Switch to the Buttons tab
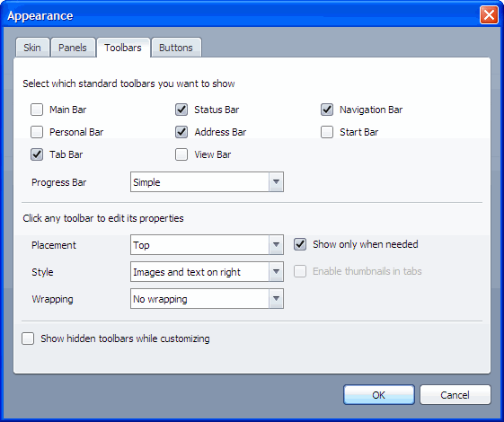The height and width of the screenshot is (422, 504). 176,48
